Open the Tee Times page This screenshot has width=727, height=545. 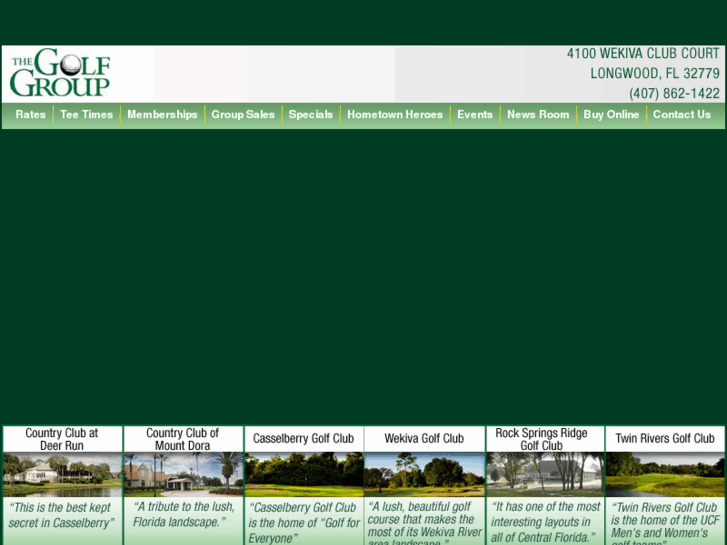[x=87, y=115]
